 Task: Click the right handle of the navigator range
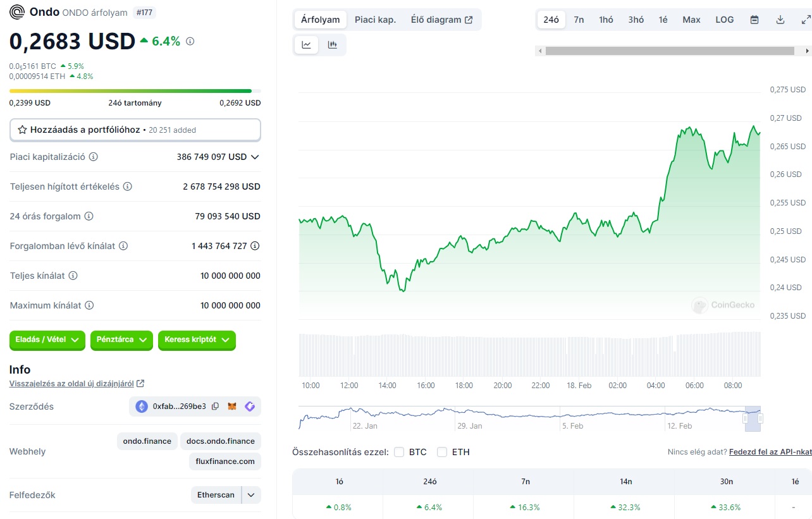[760, 418]
